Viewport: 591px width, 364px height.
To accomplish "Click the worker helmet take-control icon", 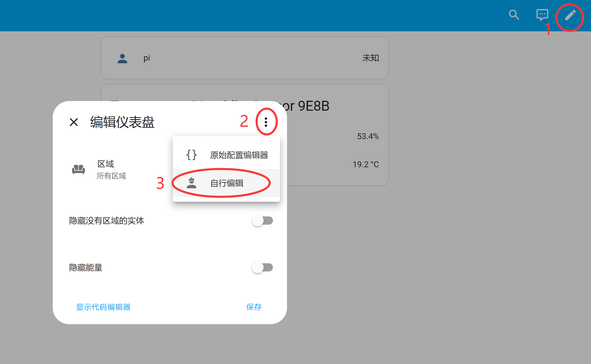I will [x=192, y=183].
